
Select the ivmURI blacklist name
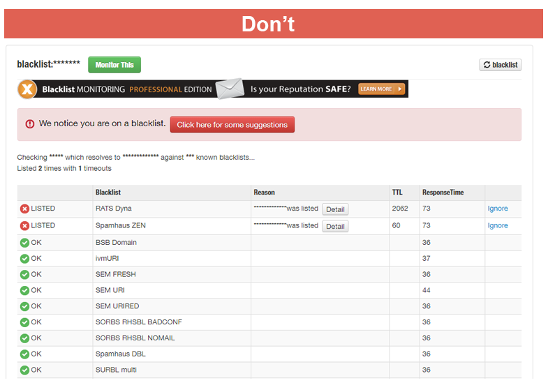[107, 258]
